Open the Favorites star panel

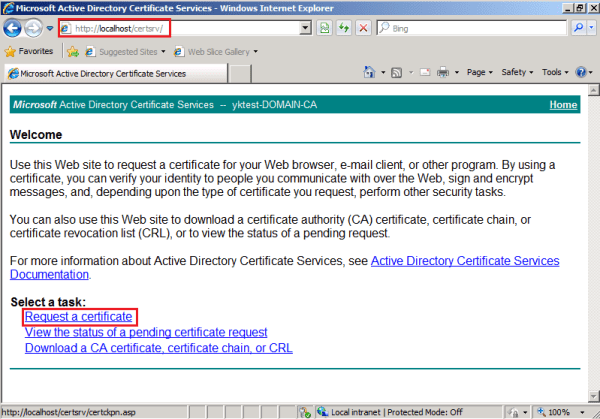29,50
